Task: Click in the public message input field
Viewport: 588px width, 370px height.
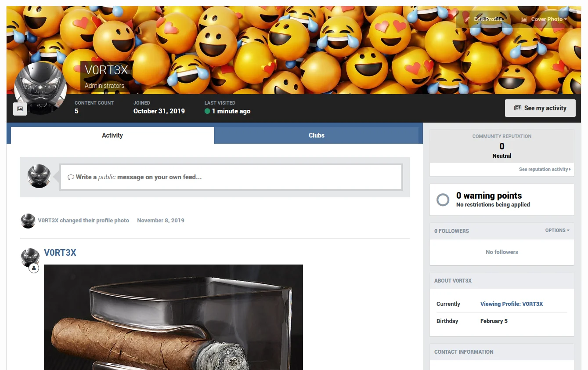Action: [x=231, y=177]
